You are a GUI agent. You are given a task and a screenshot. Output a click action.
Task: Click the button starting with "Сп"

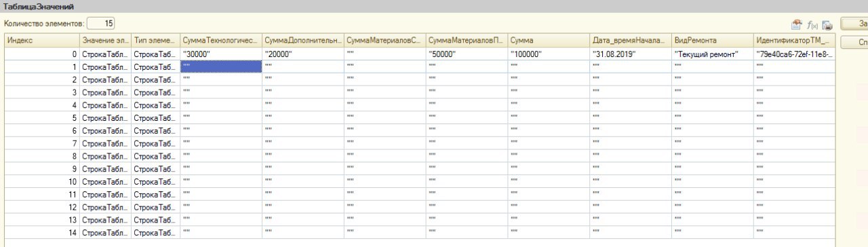coord(854,42)
